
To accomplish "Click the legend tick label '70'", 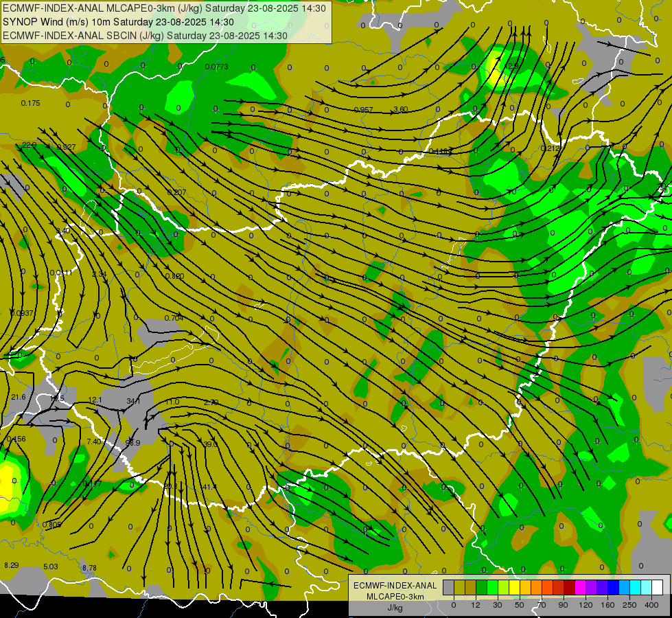I will tap(542, 605).
